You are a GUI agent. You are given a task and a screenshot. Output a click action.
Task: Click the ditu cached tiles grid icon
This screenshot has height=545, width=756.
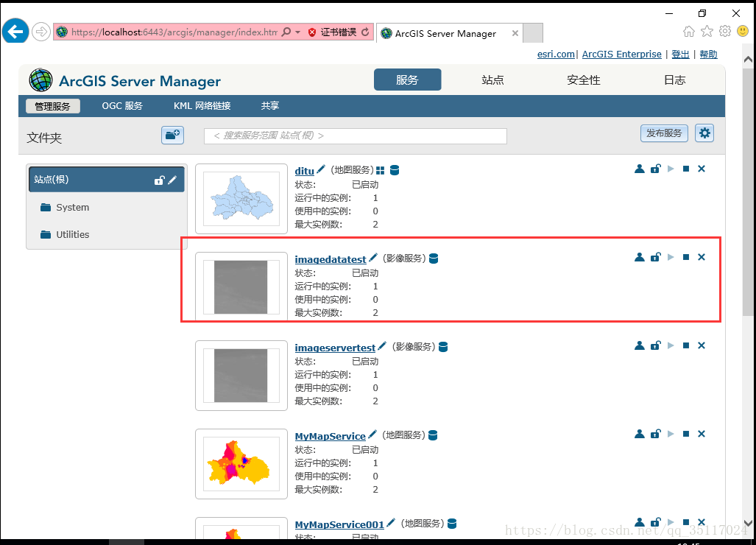381,170
